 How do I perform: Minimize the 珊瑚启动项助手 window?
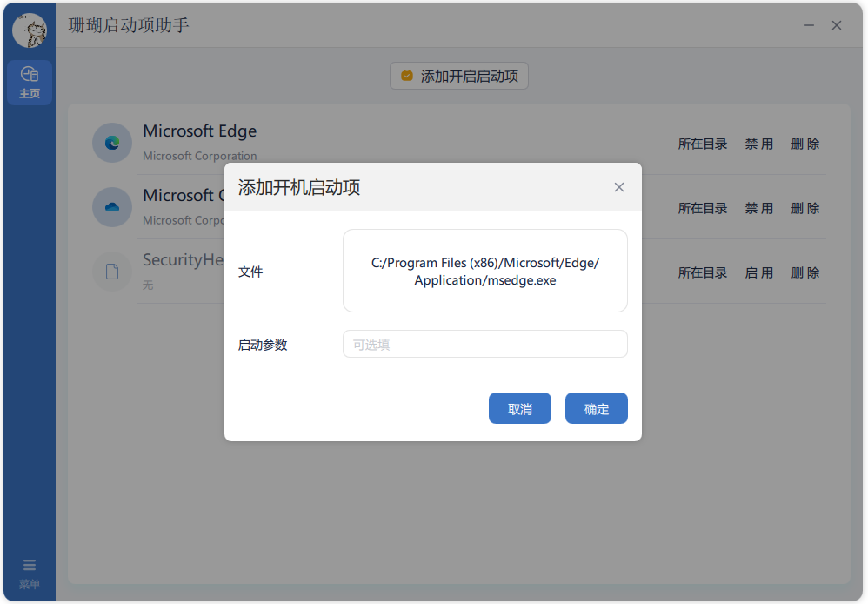coord(809,25)
